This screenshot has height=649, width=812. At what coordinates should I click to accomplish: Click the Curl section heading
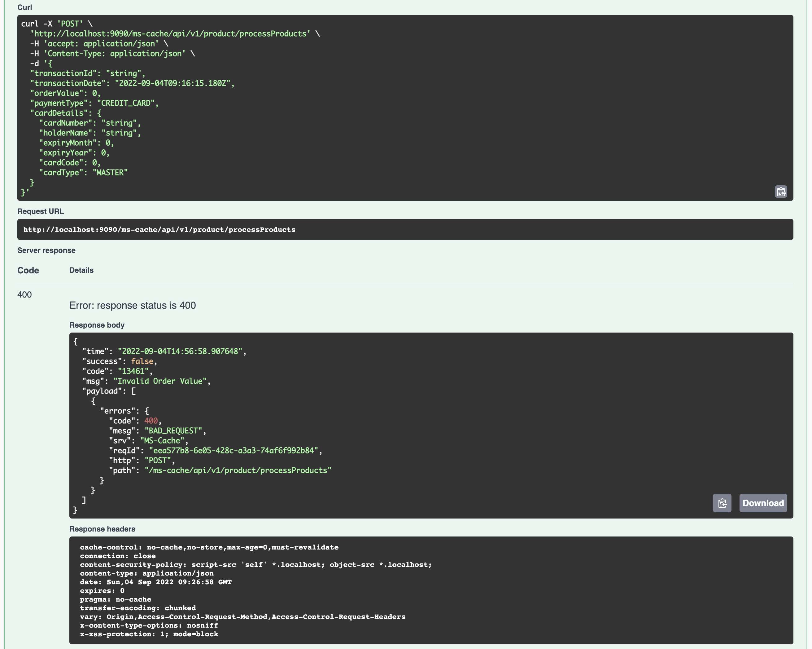click(x=24, y=7)
